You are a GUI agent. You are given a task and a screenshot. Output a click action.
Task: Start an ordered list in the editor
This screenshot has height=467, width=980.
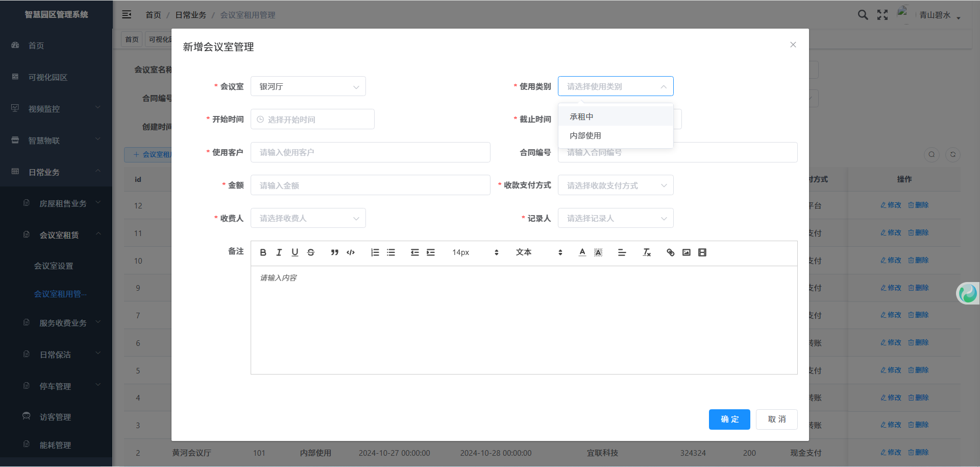(x=375, y=252)
